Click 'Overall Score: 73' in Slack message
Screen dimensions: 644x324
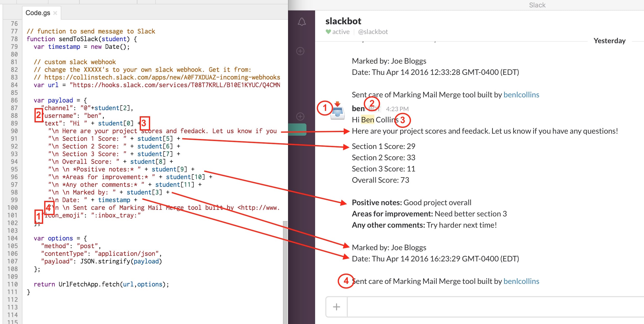[x=380, y=180]
